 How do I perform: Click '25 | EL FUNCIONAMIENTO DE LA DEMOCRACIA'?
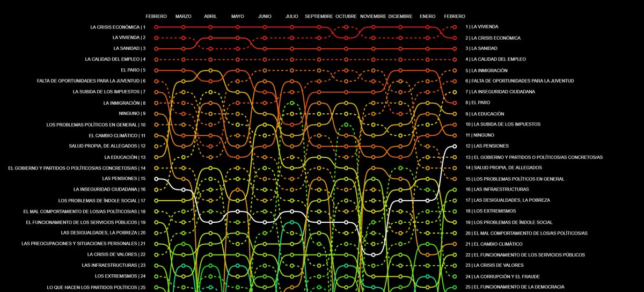click(x=514, y=287)
